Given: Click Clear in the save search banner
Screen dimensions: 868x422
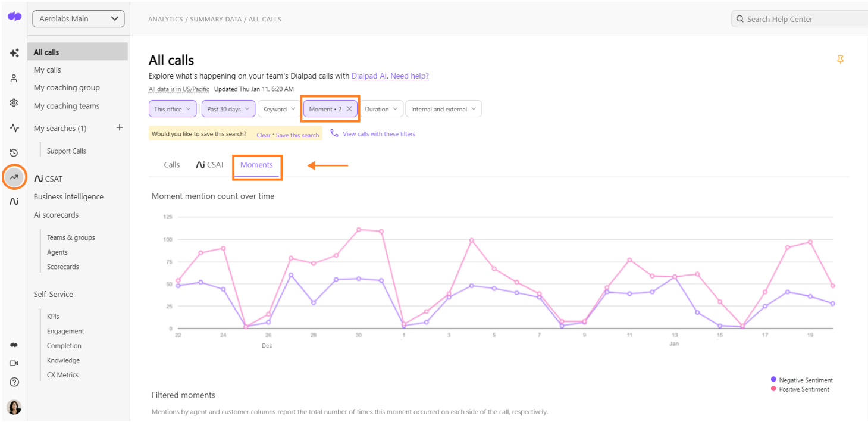Looking at the screenshot, I should coord(264,135).
